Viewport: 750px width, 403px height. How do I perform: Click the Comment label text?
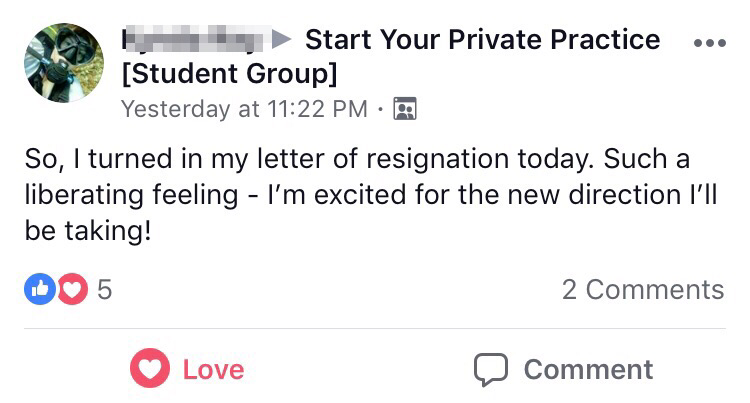pos(588,370)
